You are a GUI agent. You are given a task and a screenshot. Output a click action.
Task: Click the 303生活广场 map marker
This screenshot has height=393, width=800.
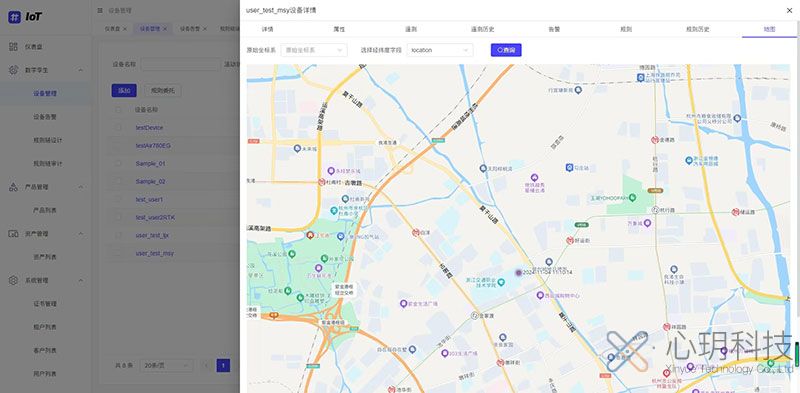(444, 353)
